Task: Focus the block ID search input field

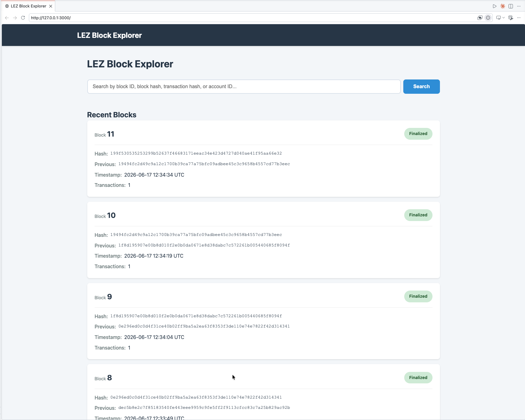Action: [244, 87]
